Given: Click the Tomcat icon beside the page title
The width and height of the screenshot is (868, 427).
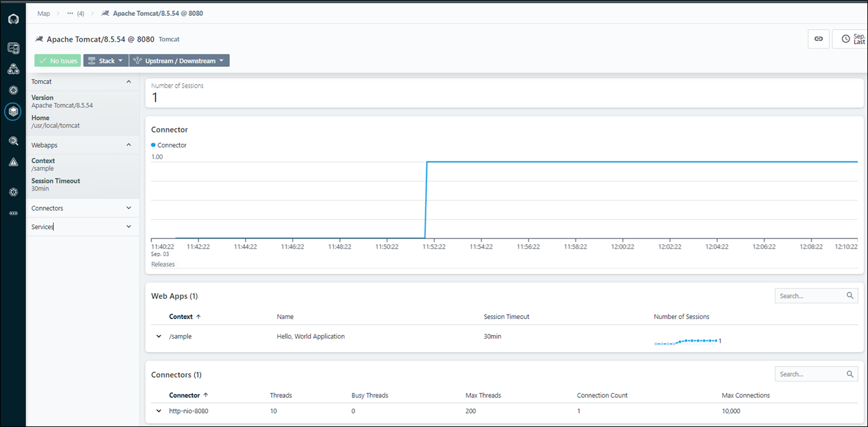Looking at the screenshot, I should coord(39,39).
